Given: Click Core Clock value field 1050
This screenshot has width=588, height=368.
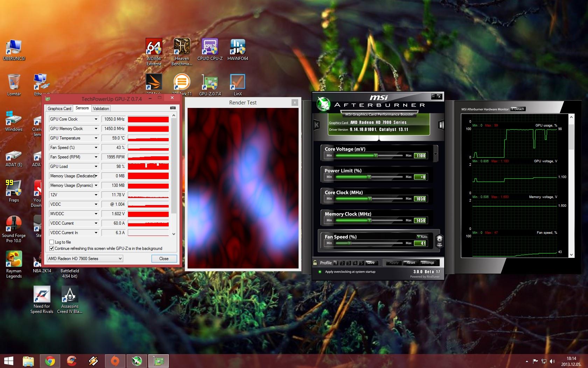Looking at the screenshot, I should (420, 199).
